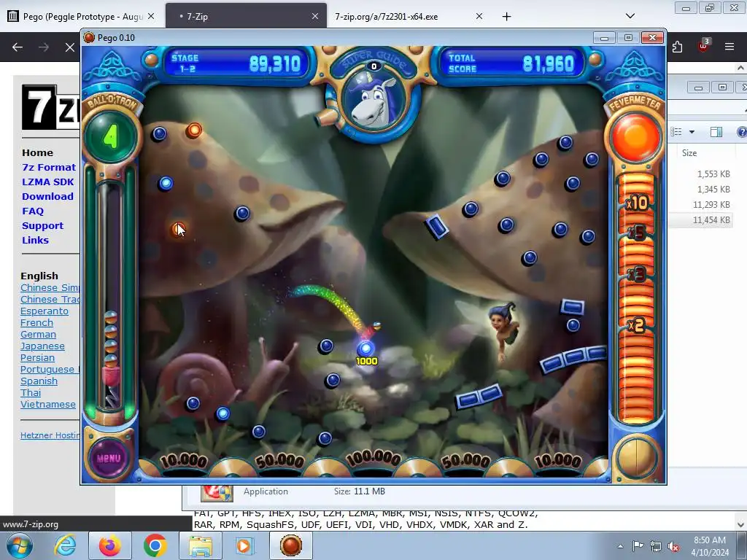
Task: Click the x2 Fevermeter multiplier marker
Action: click(x=637, y=325)
